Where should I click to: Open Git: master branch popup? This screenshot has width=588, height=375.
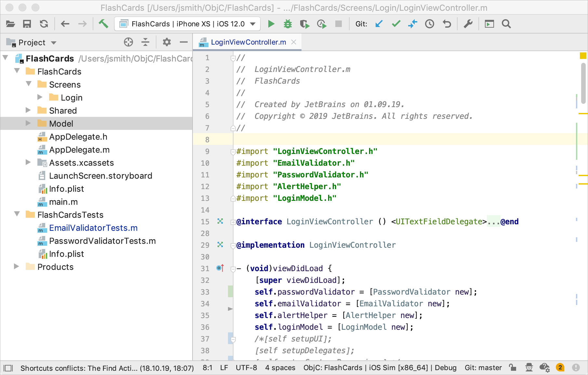coord(483,368)
